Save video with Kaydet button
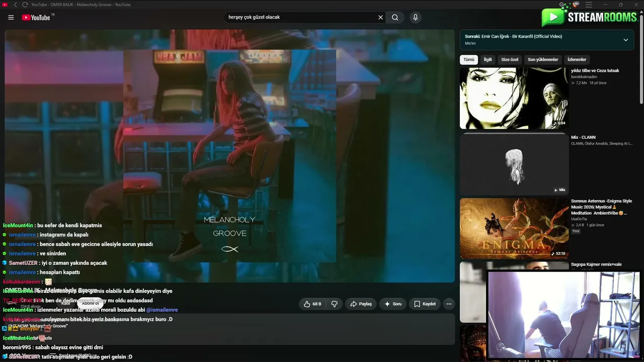644x362 pixels. 425,304
